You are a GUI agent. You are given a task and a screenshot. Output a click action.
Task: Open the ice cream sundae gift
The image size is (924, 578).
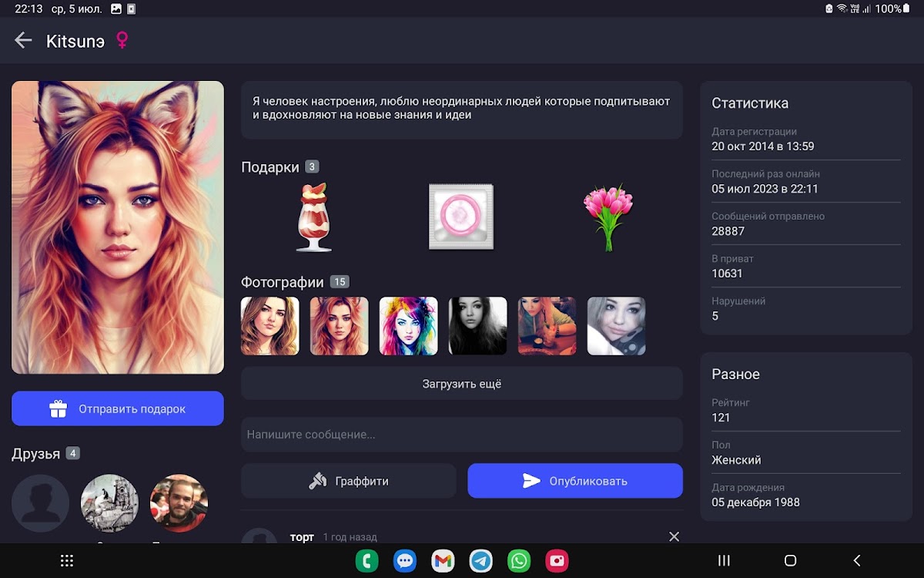[x=313, y=217]
